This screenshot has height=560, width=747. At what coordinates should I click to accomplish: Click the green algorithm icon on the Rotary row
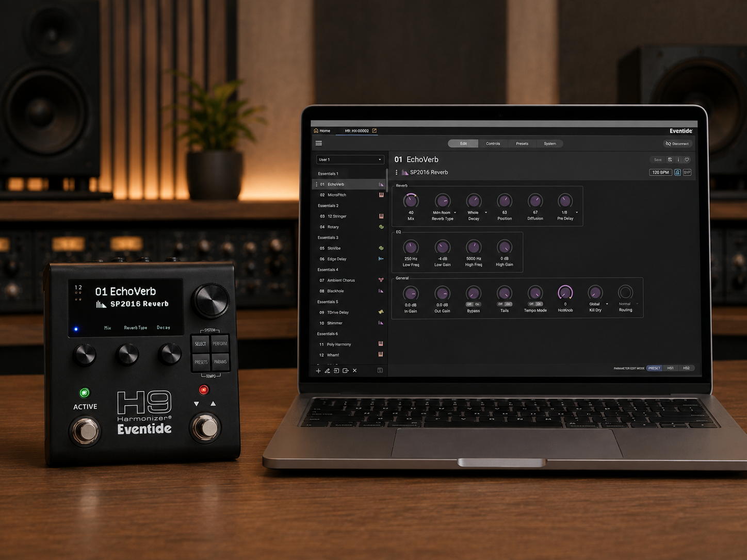tap(381, 227)
